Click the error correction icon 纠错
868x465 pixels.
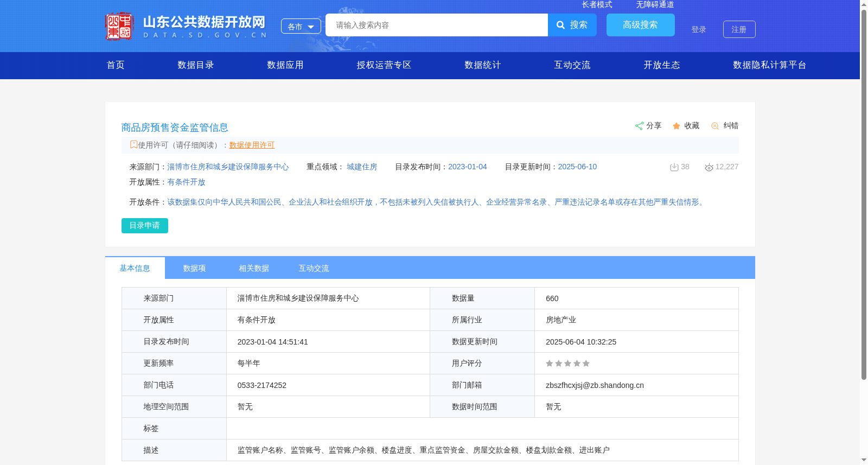coord(715,126)
